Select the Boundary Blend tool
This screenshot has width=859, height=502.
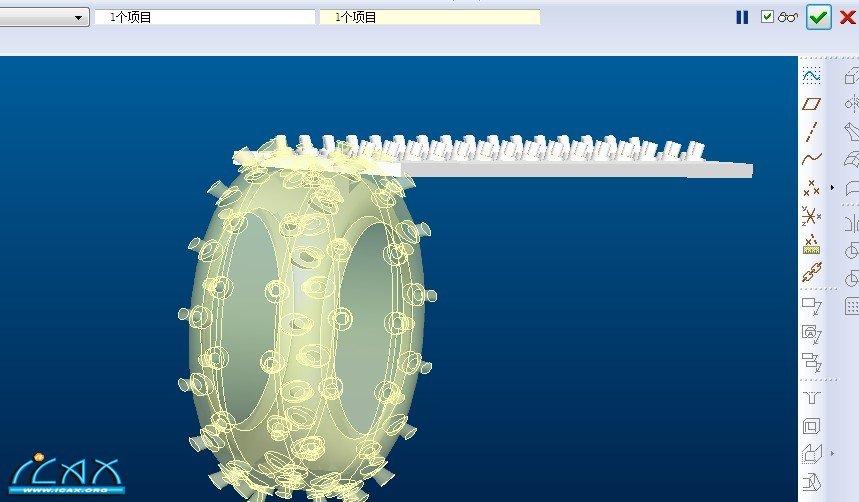851,159
